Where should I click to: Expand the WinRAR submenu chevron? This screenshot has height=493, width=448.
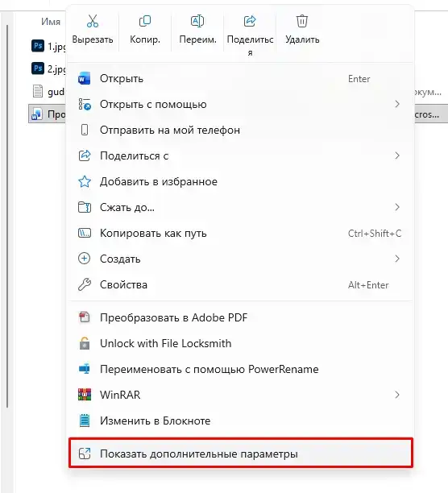[x=397, y=395]
